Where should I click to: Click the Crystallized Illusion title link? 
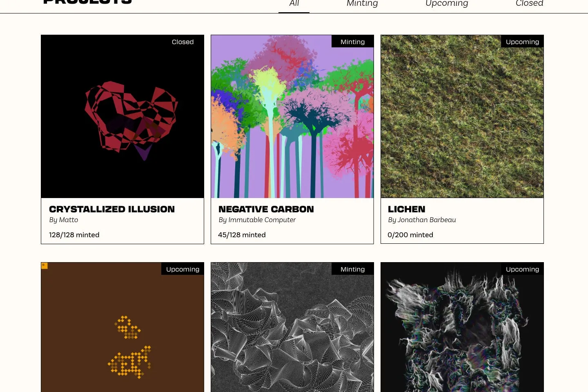(x=112, y=209)
